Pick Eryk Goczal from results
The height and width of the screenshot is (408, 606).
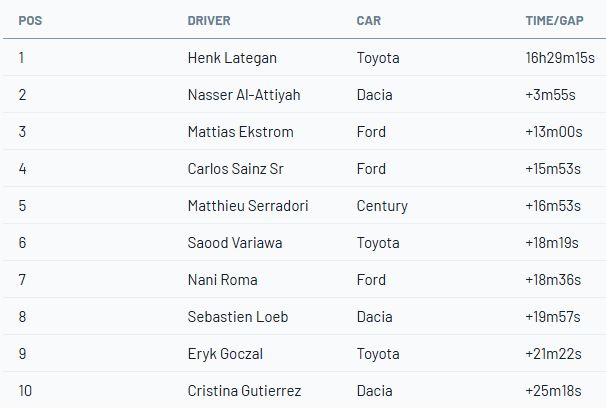coord(224,354)
